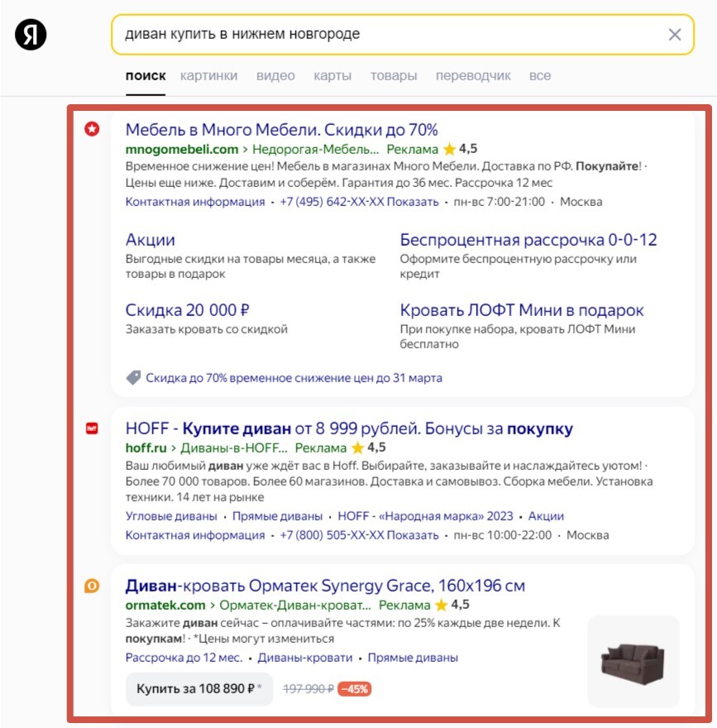Viewport: 717px width, 728px height.
Task: Click the sofa product thumbnail
Action: (633, 662)
